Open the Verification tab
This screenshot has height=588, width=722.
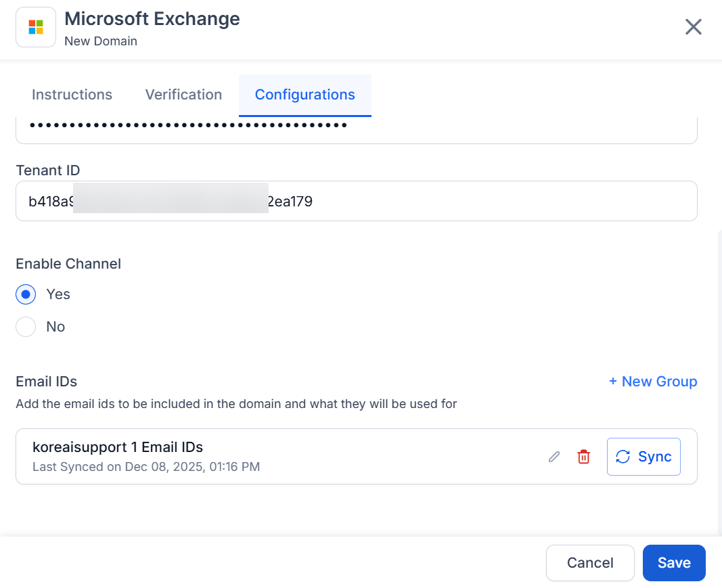[183, 95]
